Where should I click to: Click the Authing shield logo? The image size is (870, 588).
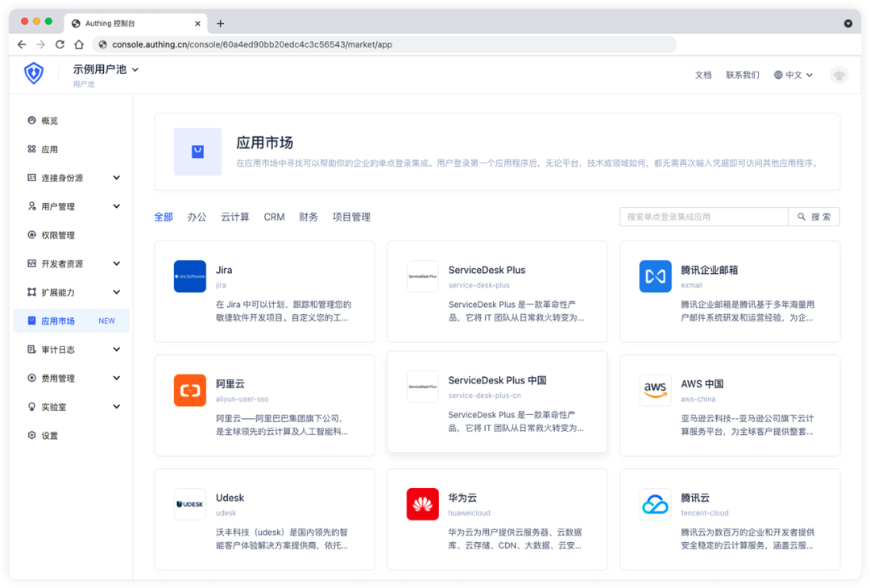click(34, 72)
